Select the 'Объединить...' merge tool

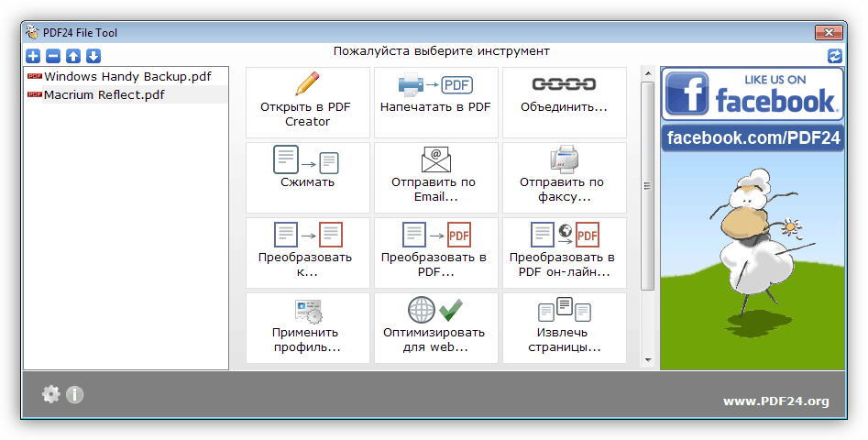(564, 102)
